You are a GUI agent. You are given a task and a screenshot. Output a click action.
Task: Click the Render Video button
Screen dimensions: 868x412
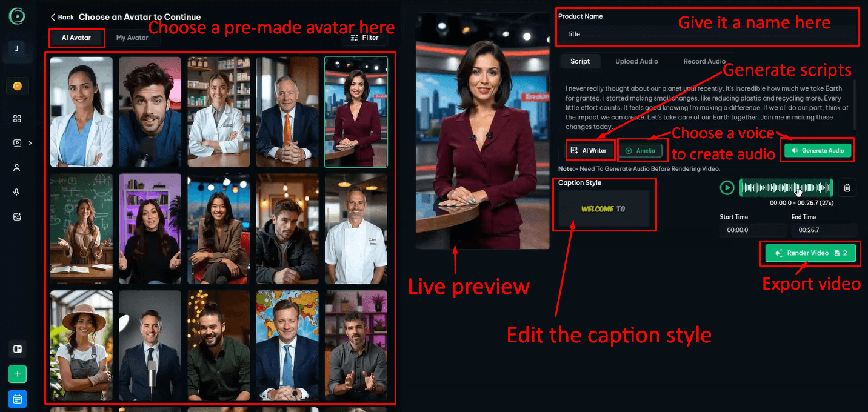pyautogui.click(x=809, y=253)
